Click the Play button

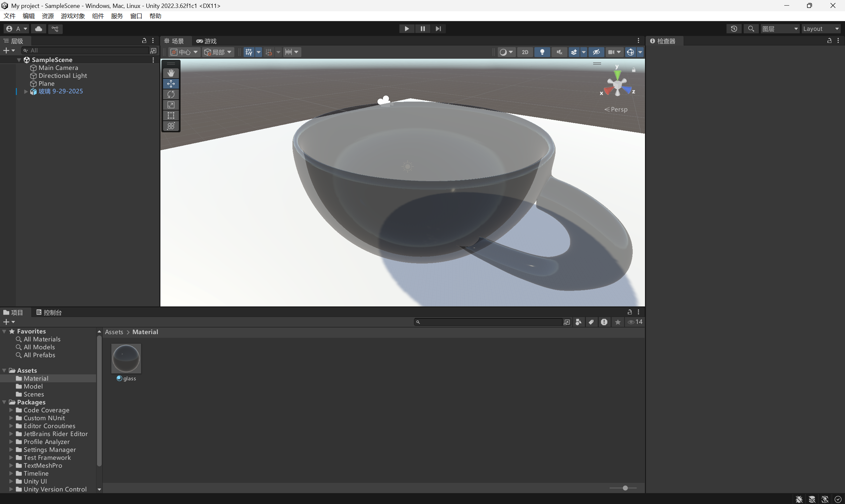[406, 29]
